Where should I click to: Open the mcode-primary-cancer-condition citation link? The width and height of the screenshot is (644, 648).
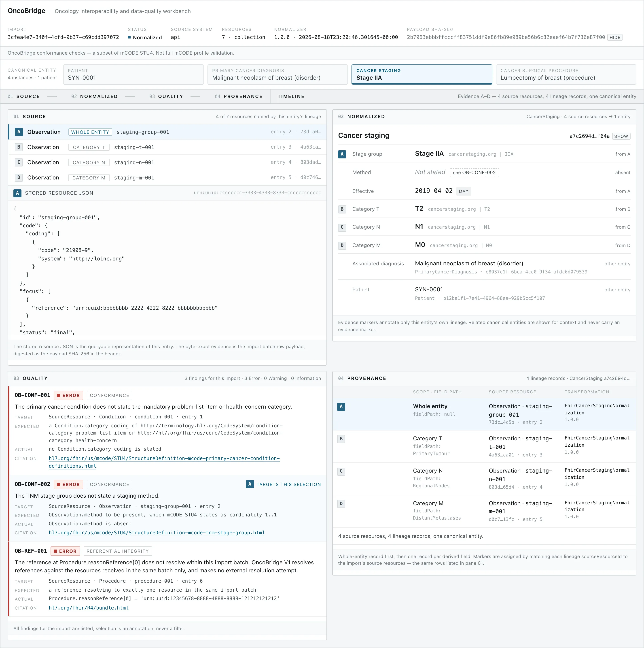(x=164, y=462)
